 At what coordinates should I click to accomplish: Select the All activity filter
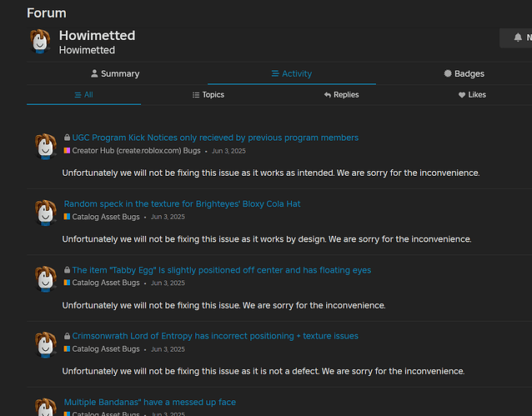(84, 95)
